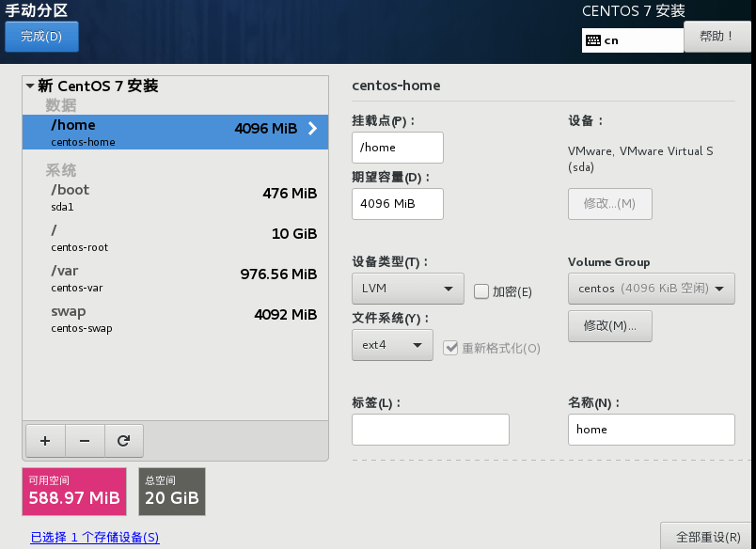Open the 设备类型 LVM dropdown

pyautogui.click(x=407, y=288)
